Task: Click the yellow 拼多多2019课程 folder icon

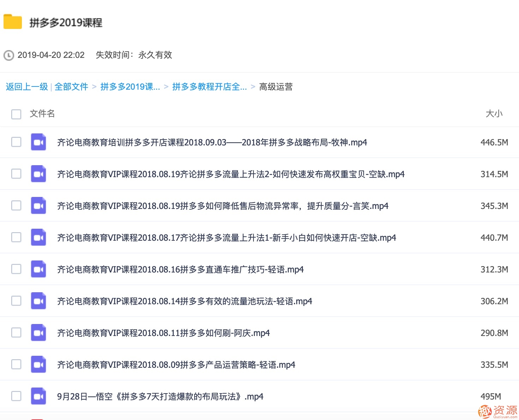Action: tap(13, 22)
